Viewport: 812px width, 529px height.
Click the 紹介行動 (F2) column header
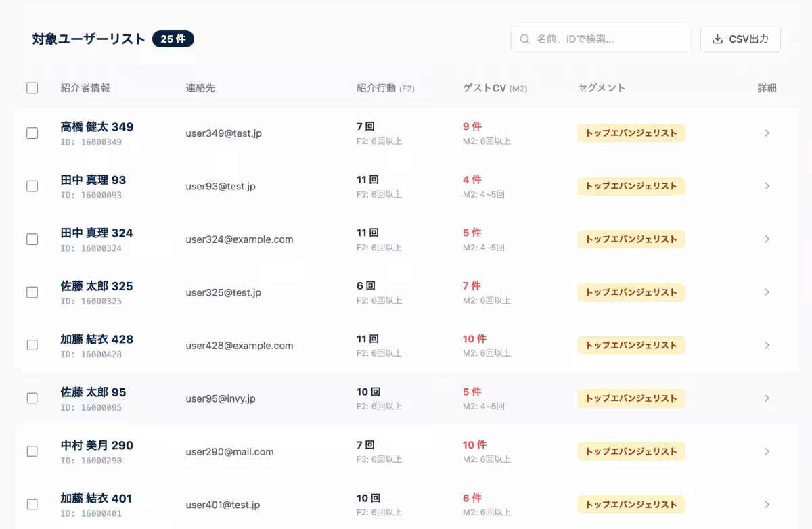[386, 88]
